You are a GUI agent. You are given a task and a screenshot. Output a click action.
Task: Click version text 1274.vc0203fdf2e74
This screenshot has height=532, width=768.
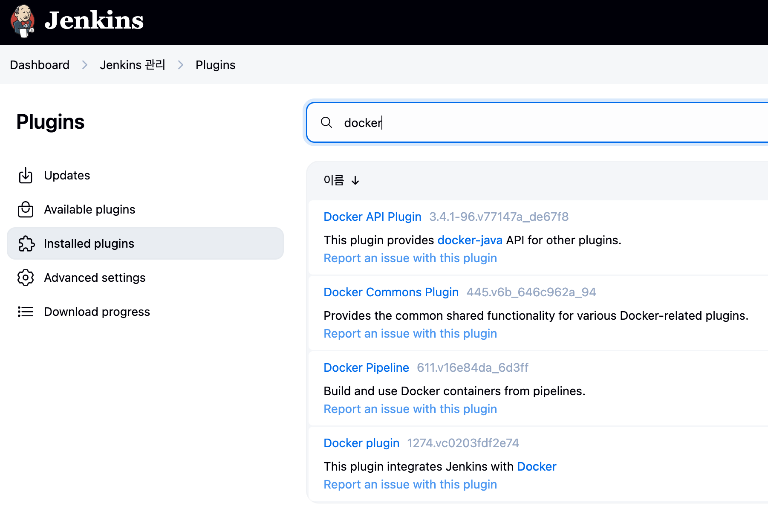463,443
